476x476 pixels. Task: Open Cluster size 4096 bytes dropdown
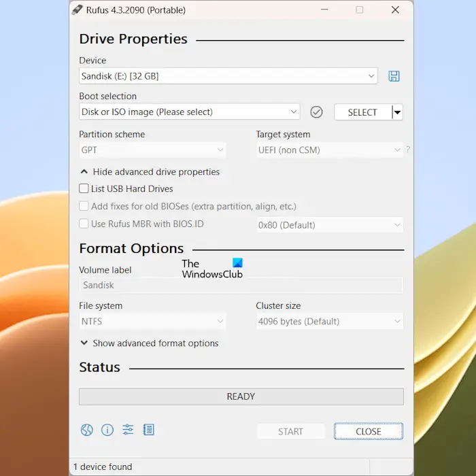(330, 321)
